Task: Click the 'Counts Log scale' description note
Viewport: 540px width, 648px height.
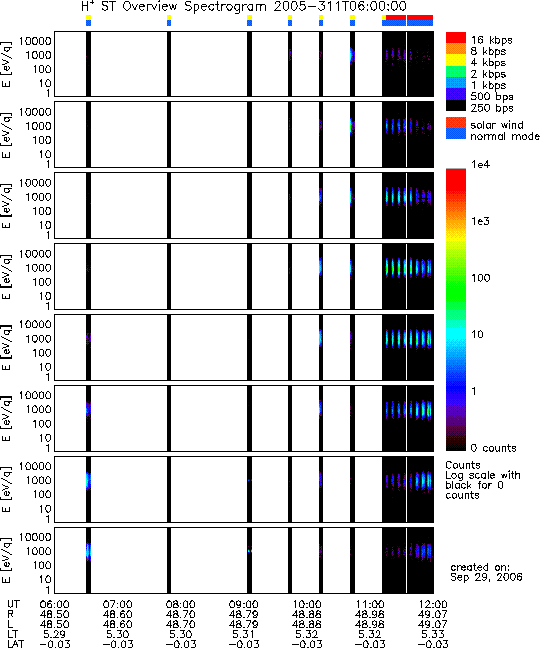Action: pyautogui.click(x=483, y=480)
